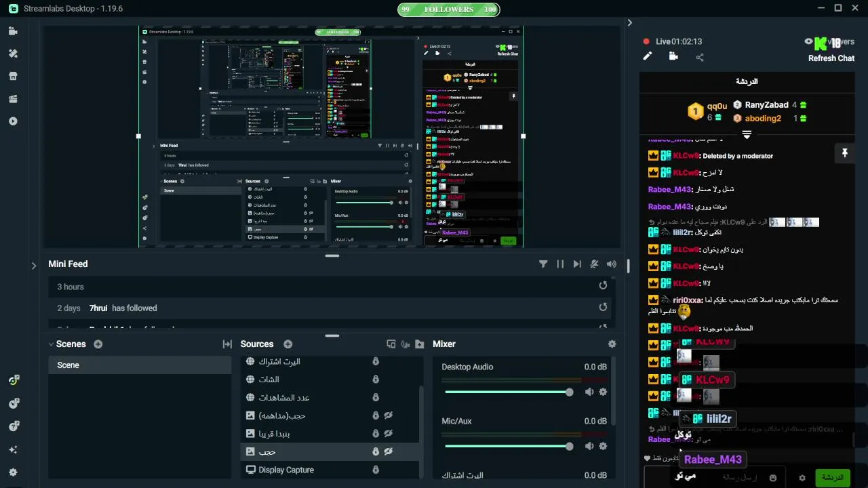Open Mixer advanced settings gear
Screen dimensions: 868x488
[612, 344]
